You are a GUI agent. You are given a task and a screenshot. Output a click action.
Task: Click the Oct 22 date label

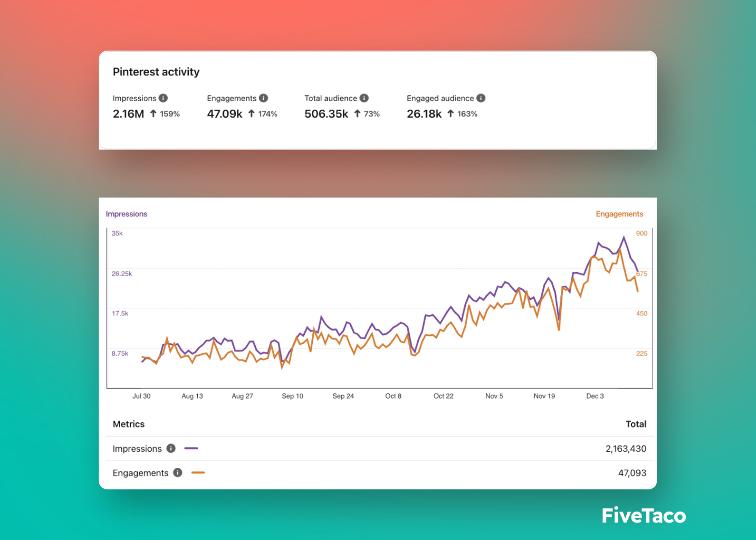pos(443,396)
